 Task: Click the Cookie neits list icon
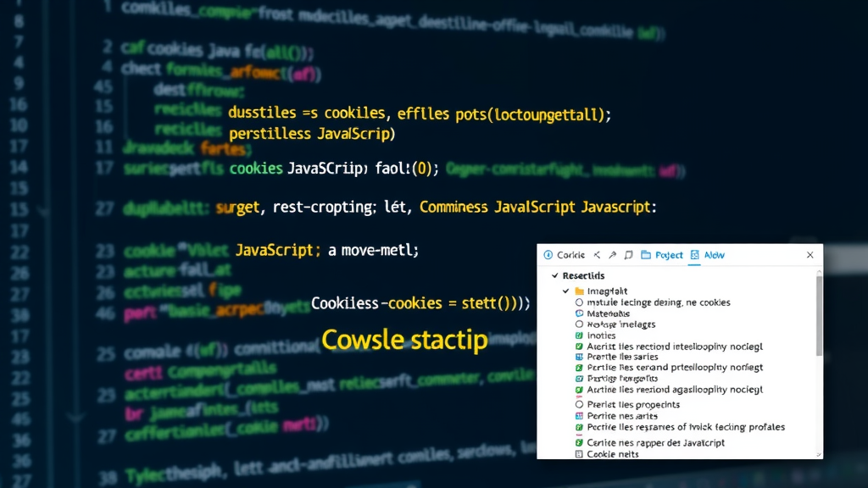(580, 454)
